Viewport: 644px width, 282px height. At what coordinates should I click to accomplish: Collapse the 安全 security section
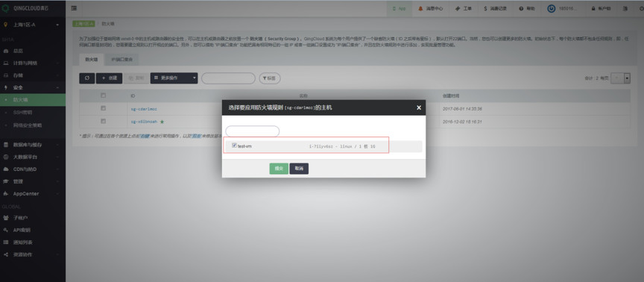point(33,87)
